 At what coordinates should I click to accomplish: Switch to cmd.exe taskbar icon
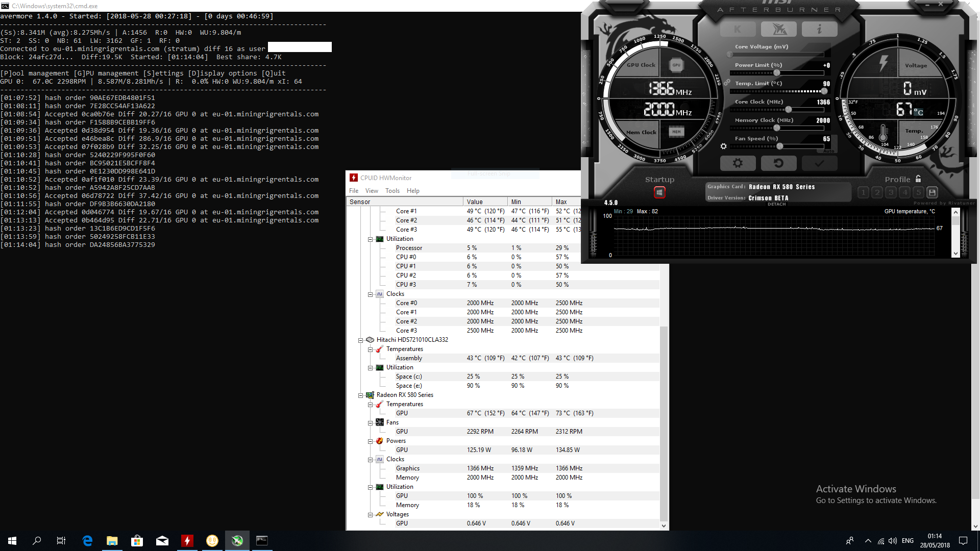coord(262,541)
